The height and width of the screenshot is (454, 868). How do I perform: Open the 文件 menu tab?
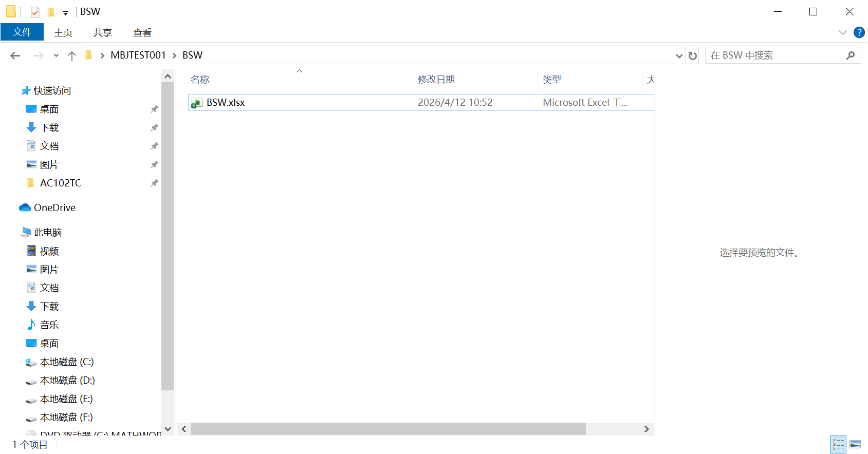[22, 32]
